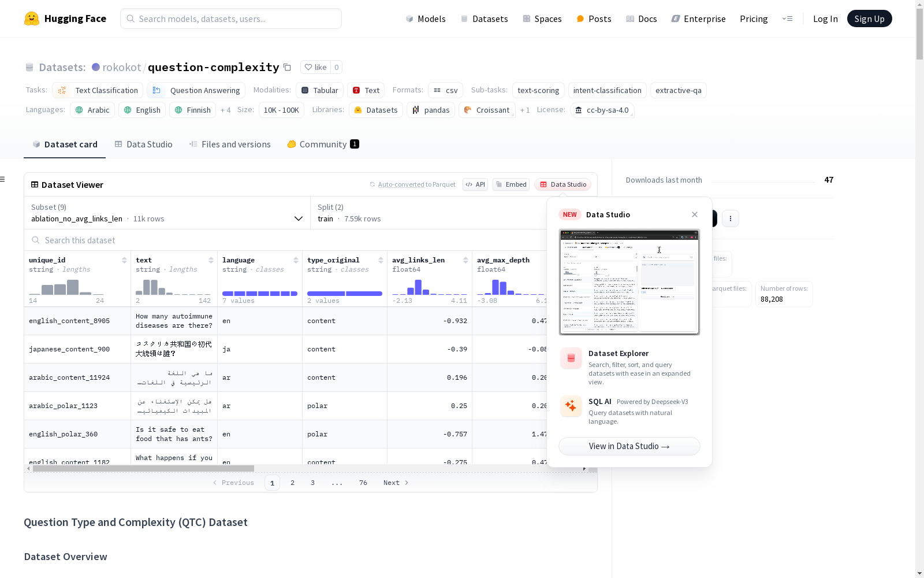Image resolution: width=924 pixels, height=578 pixels.
Task: Click the Dataset Viewer table icon
Action: (x=35, y=184)
